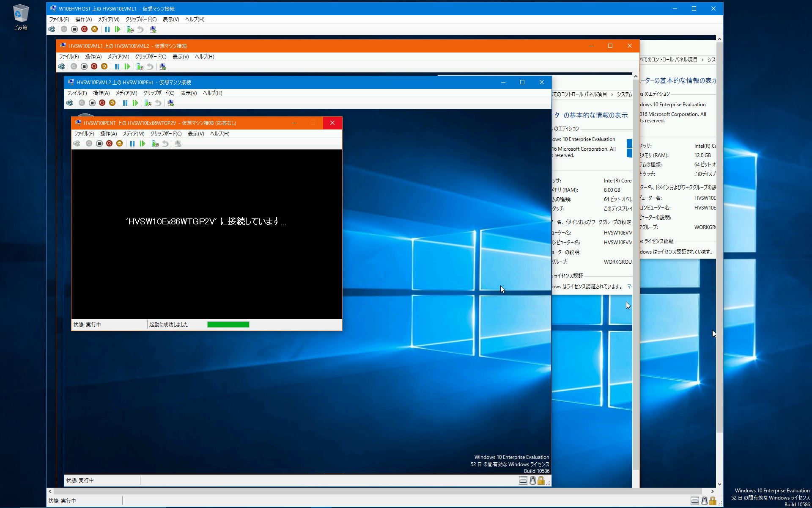
Task: Open ヘルプ(H) menu in HVSW10EVML1 window
Action: click(x=195, y=19)
